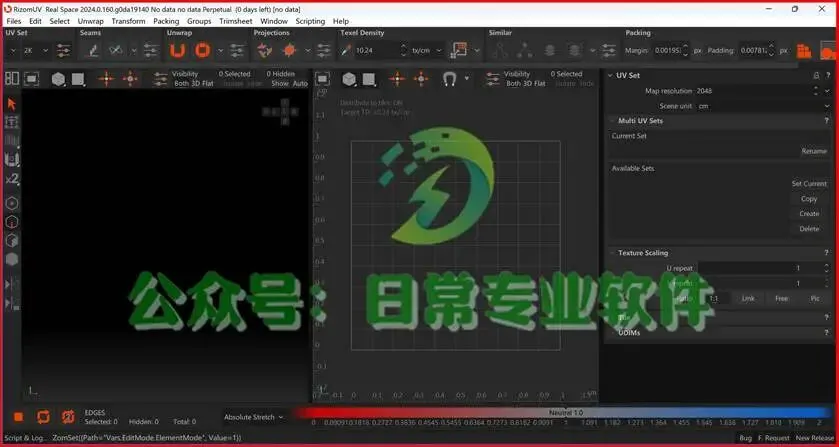The width and height of the screenshot is (839, 447).
Task: Open the Files menu
Action: coord(13,21)
